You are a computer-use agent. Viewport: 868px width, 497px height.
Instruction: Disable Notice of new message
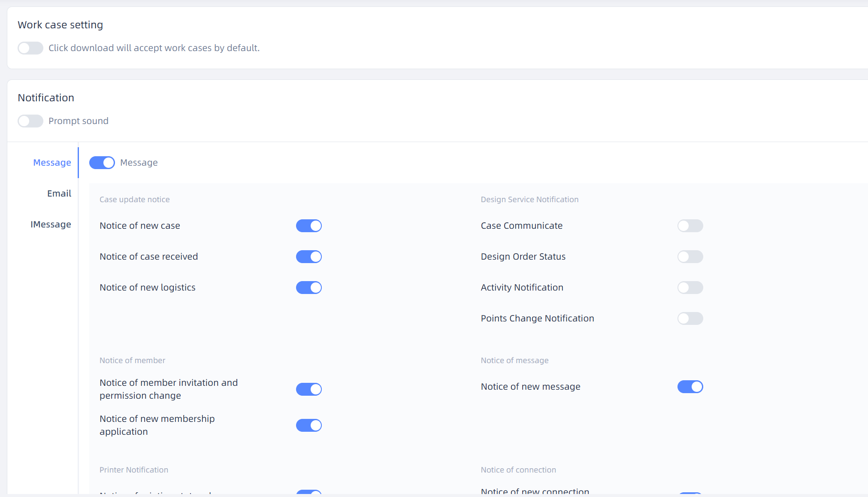pyautogui.click(x=690, y=387)
